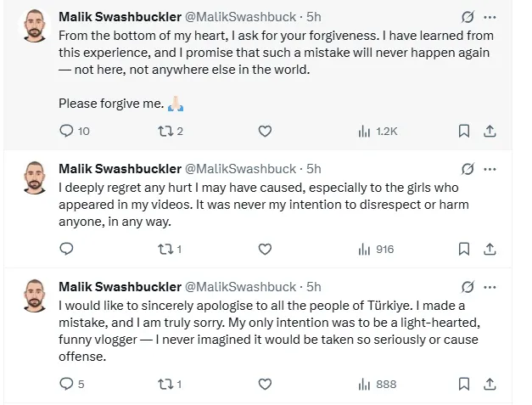Reply to the "I deeply regret" tweet

click(68, 249)
